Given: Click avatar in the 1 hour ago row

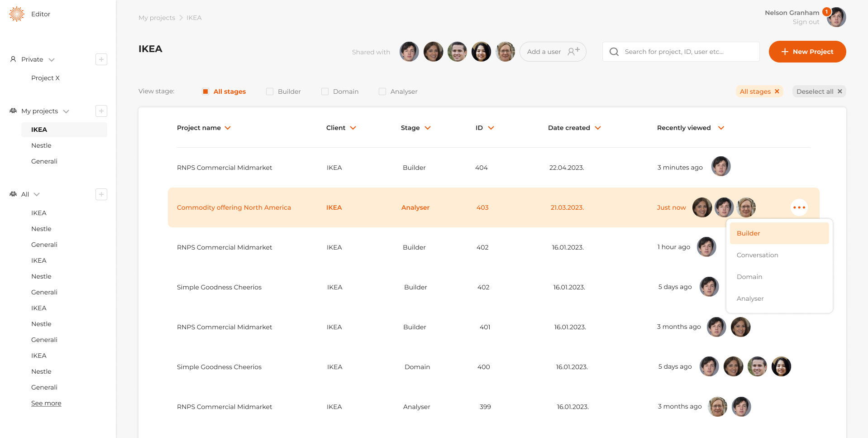Looking at the screenshot, I should click(706, 247).
